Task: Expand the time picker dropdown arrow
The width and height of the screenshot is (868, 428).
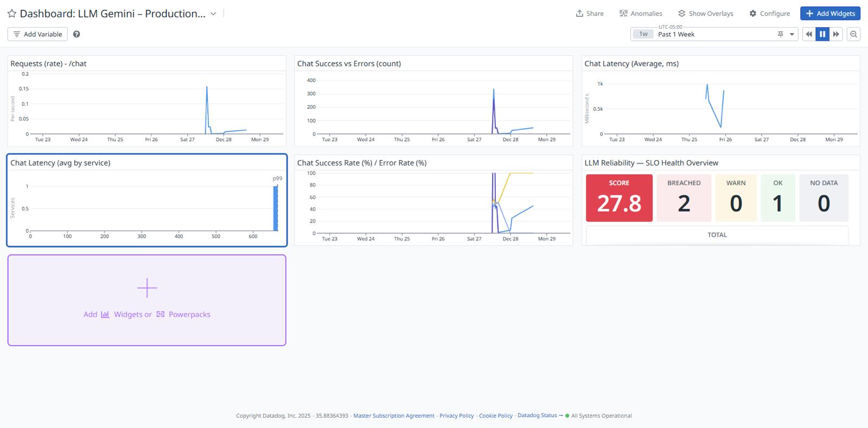Action: coord(792,34)
